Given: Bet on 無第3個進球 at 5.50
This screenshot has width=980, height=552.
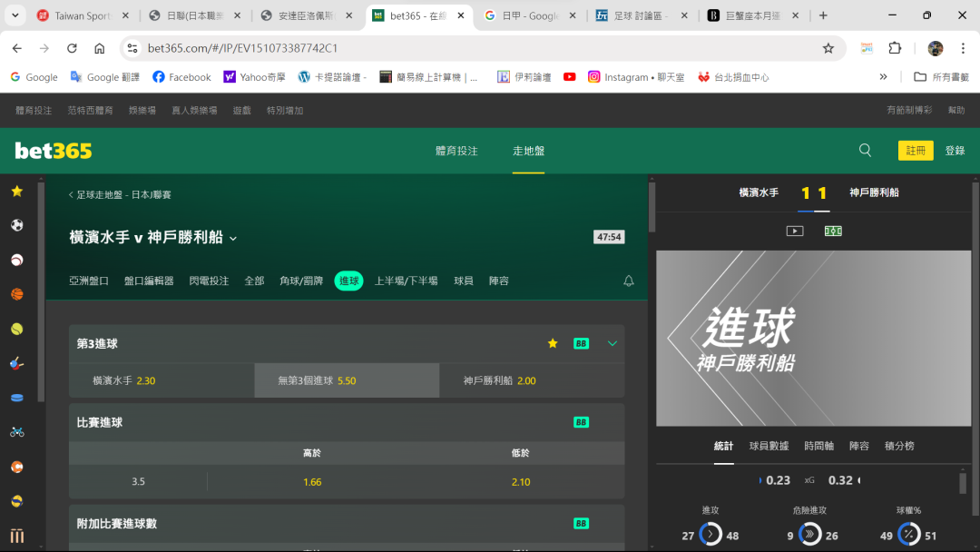Looking at the screenshot, I should pos(347,380).
